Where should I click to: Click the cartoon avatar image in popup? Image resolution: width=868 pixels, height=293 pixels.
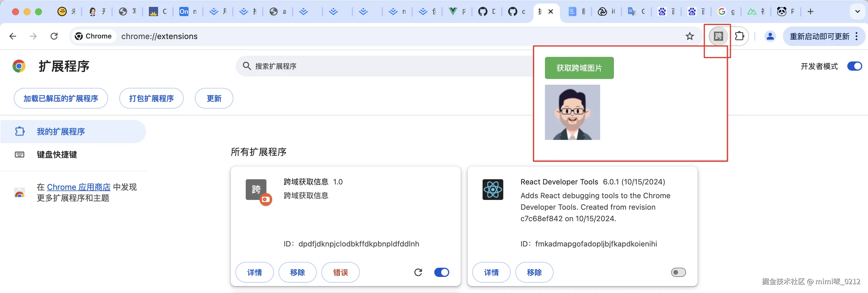[x=573, y=112]
